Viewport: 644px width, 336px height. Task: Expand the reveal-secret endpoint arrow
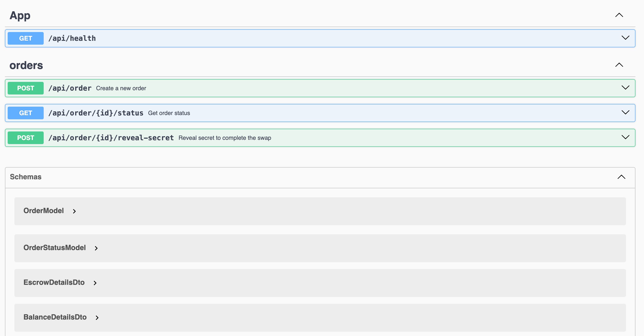pos(625,137)
